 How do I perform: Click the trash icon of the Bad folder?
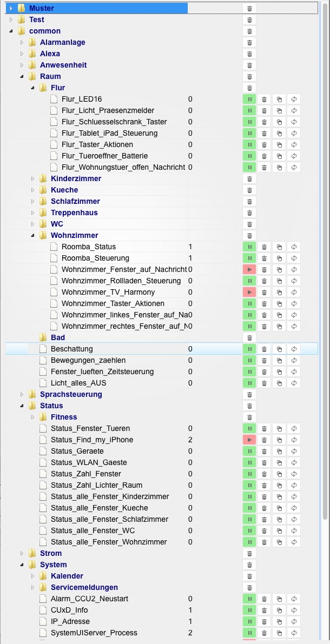coord(249,337)
